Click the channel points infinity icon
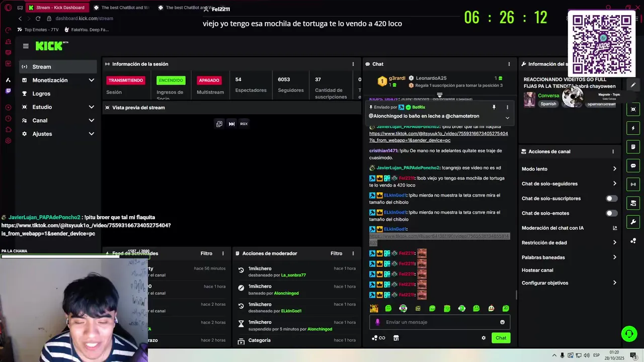Image resolution: width=644 pixels, height=362 pixels. click(378, 338)
